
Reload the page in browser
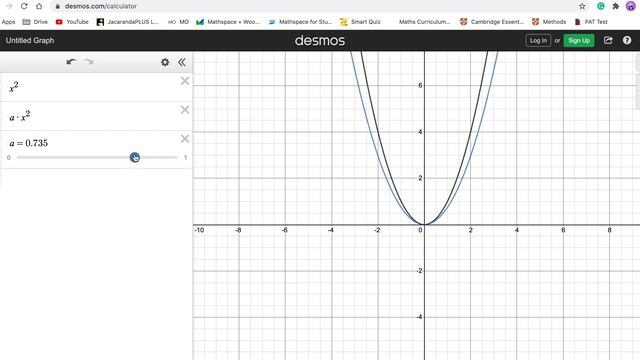[24, 6]
